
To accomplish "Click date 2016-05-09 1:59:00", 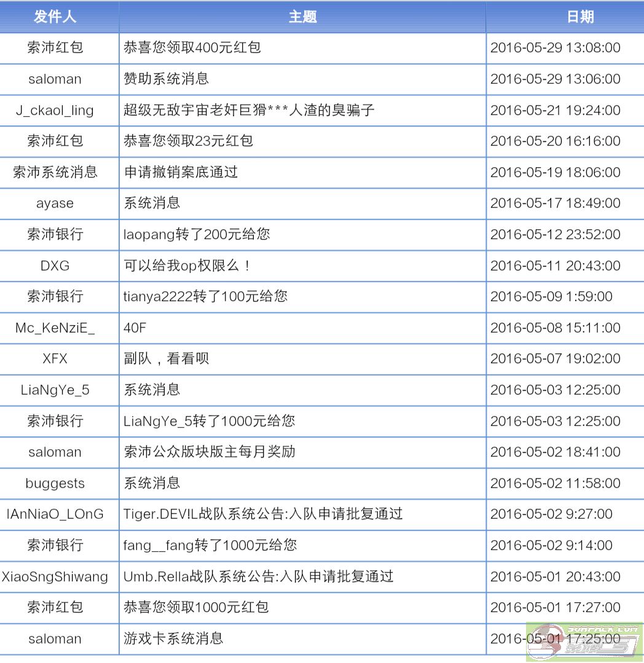I will click(551, 296).
